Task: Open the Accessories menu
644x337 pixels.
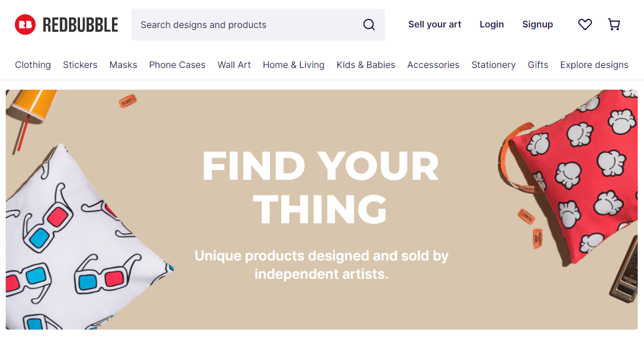Action: coord(433,65)
